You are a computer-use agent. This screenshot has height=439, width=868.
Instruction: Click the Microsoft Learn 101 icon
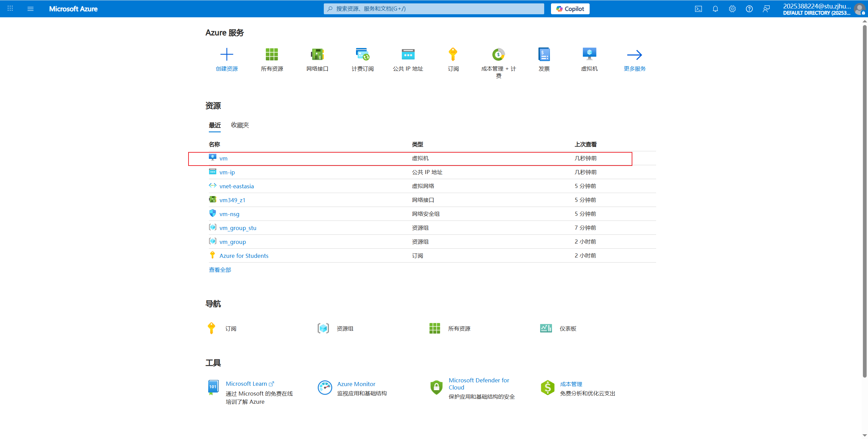[213, 387]
